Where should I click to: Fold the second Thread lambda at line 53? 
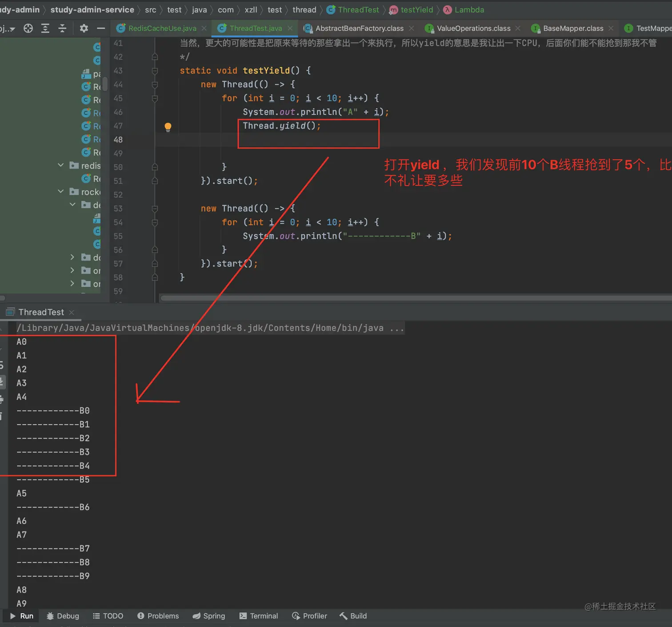click(155, 209)
